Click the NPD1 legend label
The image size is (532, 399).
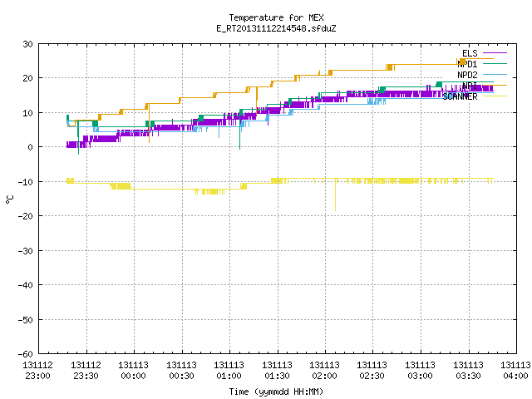click(467, 64)
